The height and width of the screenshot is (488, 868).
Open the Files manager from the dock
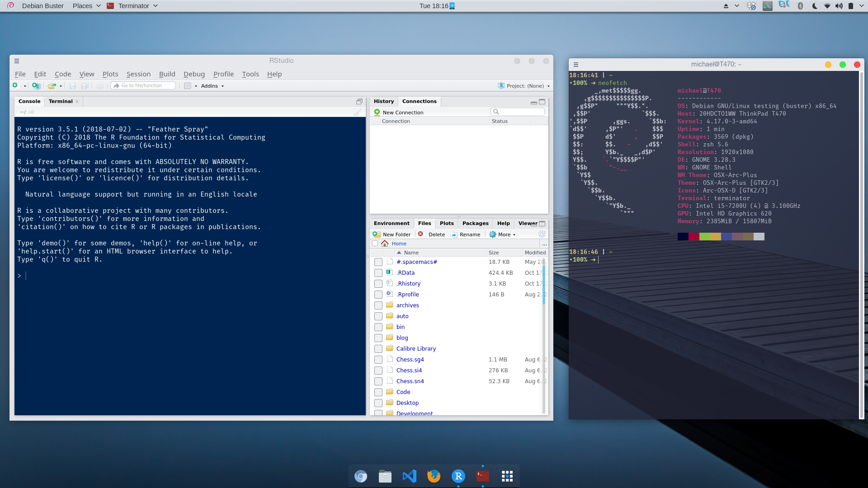(x=385, y=476)
